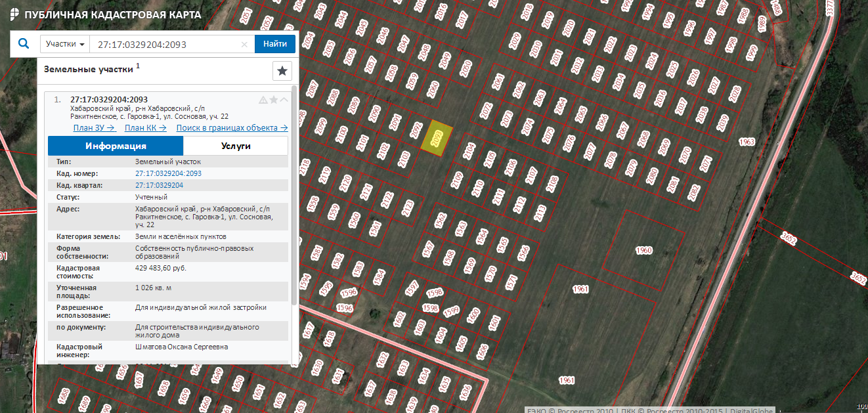
Task: Click parcel label 2113 on the map
Action: [x=540, y=212]
